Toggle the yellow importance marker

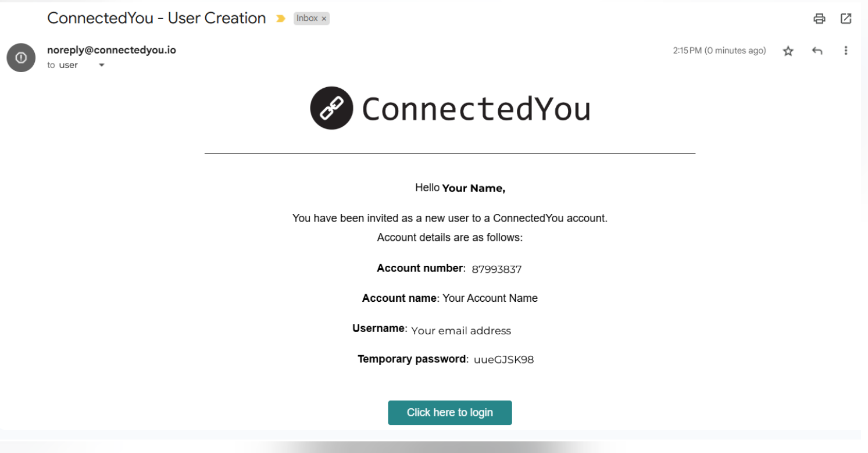coord(281,19)
